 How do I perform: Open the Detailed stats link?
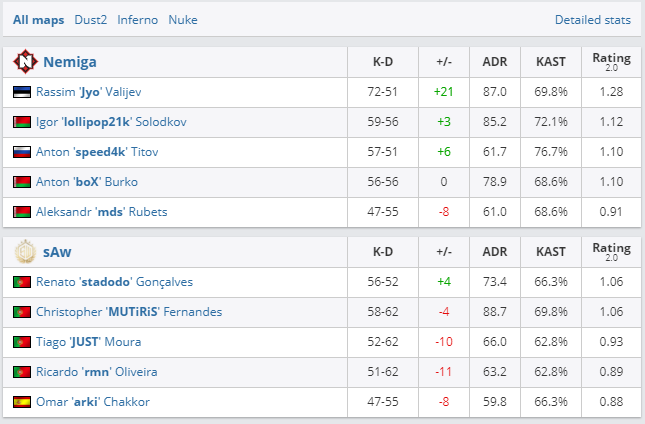[x=593, y=19]
